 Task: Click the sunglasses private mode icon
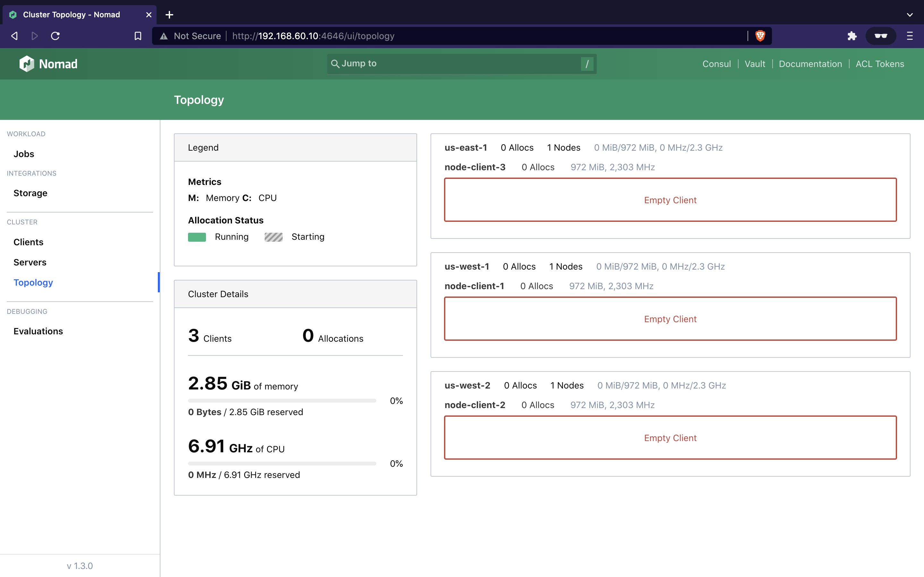(x=880, y=36)
